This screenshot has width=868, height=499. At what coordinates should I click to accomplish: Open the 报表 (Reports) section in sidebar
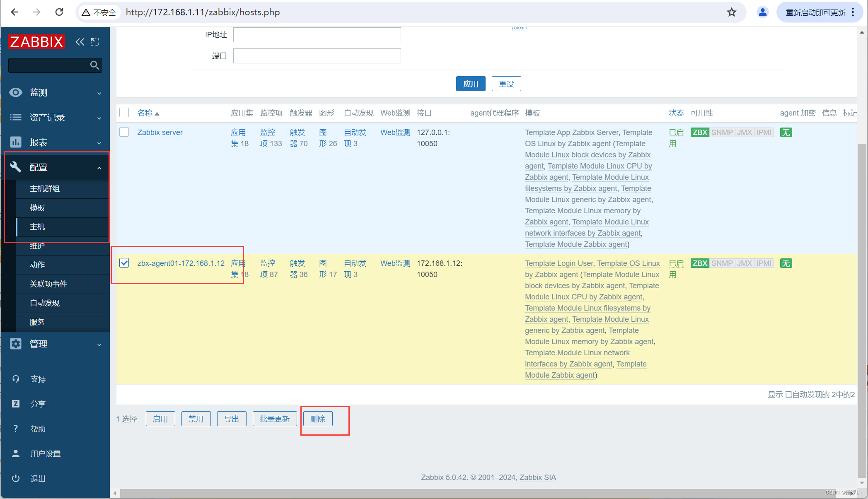coord(39,142)
